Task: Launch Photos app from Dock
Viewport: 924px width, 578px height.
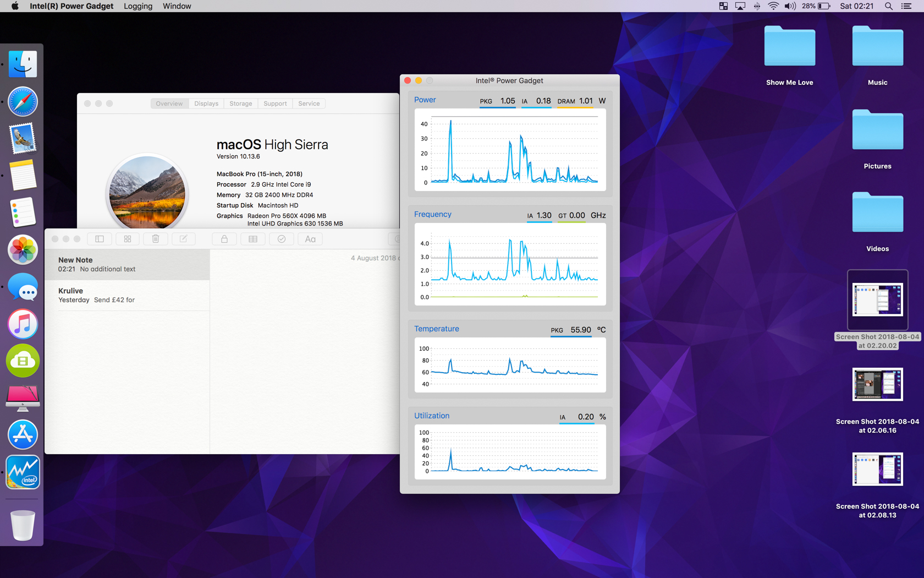Action: 23,249
